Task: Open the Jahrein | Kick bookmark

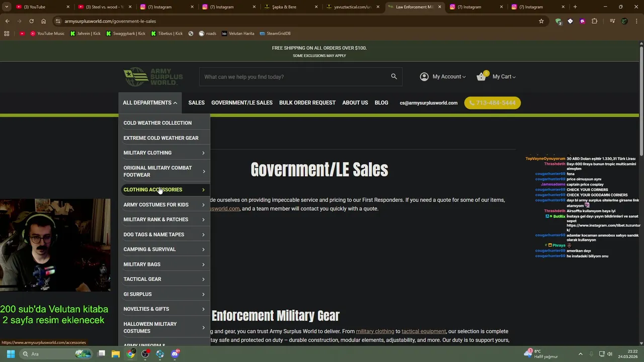Action: pyautogui.click(x=85, y=33)
